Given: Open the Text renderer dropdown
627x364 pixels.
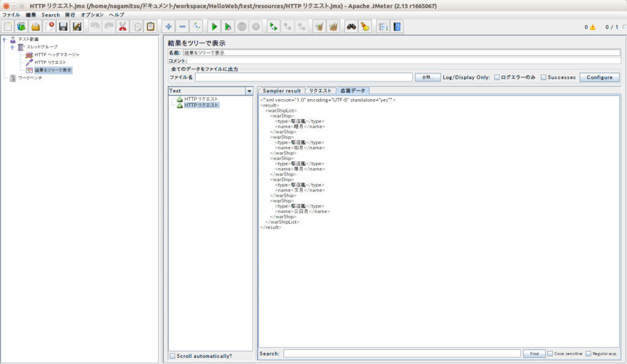Looking at the screenshot, I should (249, 91).
